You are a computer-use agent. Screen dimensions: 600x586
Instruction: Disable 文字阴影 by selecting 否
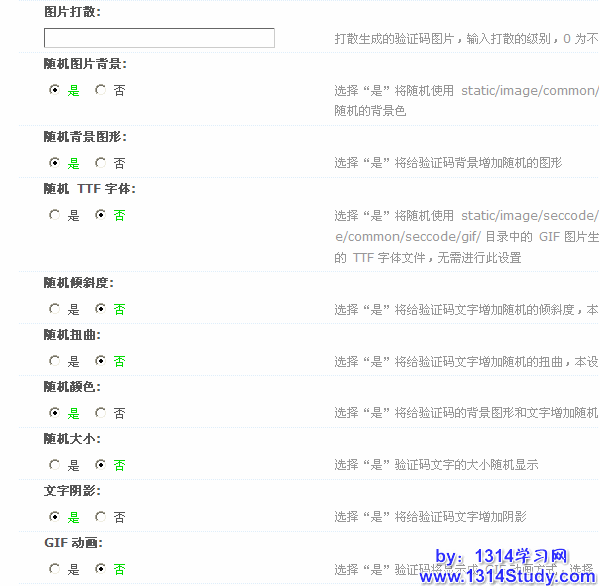coord(100,517)
